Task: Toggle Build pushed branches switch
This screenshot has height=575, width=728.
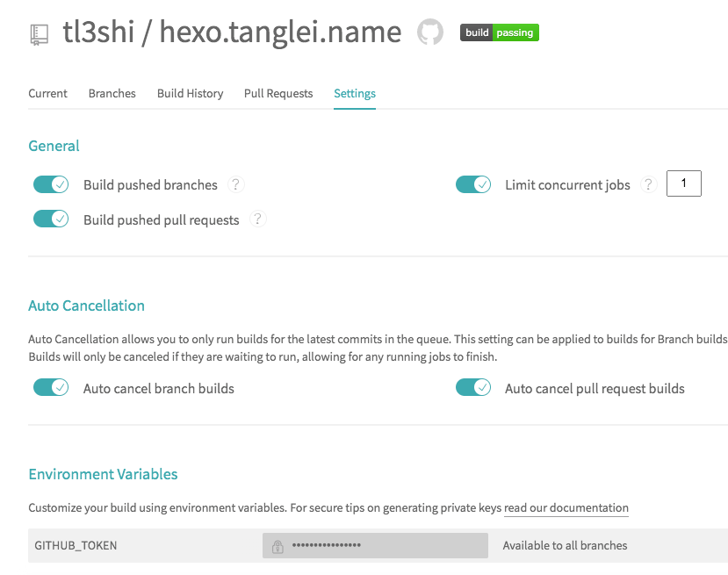Action: [x=51, y=184]
